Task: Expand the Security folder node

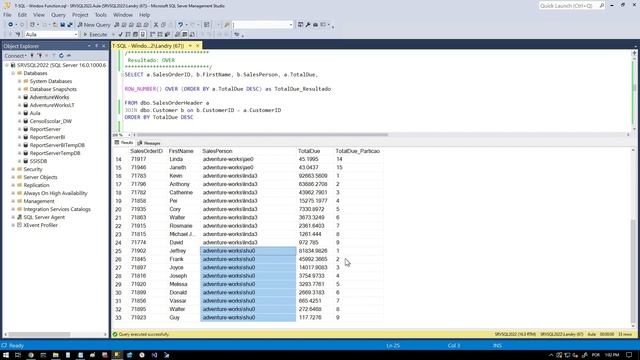Action: coord(13,169)
